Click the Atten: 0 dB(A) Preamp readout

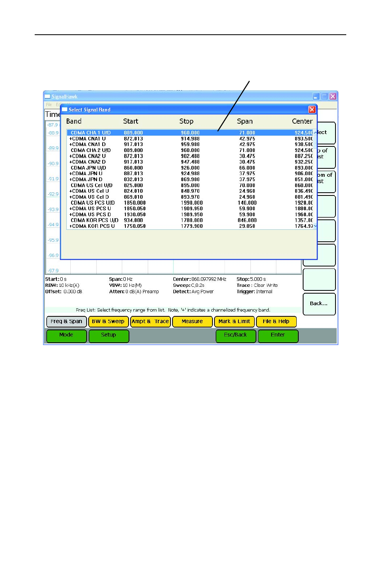[x=134, y=292]
